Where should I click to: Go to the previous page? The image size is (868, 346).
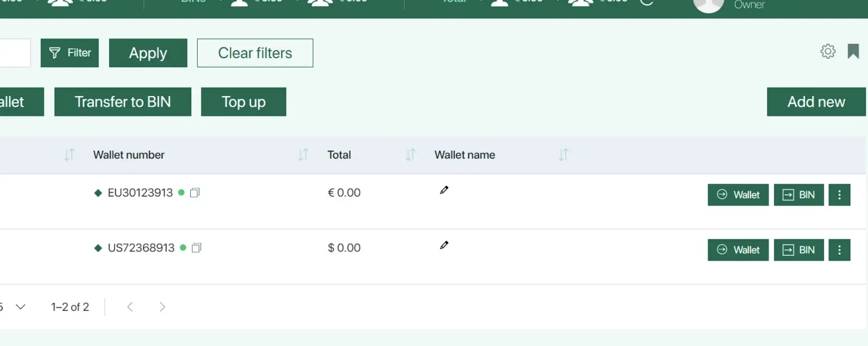[130, 307]
